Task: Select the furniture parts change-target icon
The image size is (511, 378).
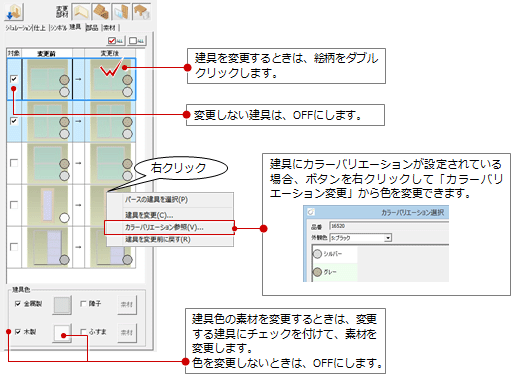Action: (x=142, y=12)
